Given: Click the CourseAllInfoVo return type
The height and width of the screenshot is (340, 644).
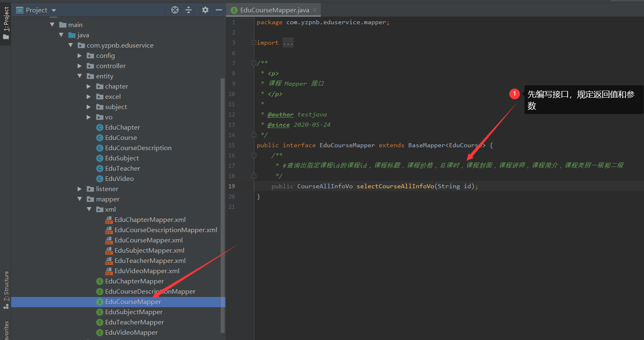Looking at the screenshot, I should coord(325,186).
